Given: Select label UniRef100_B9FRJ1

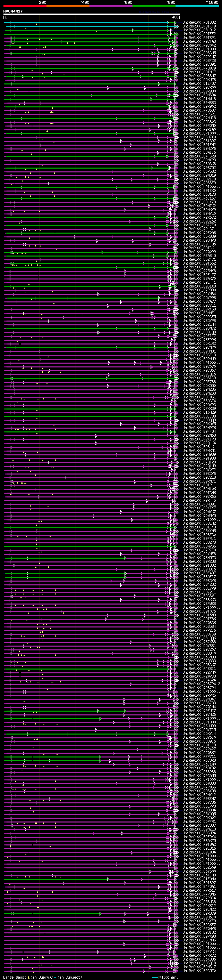Looking at the screenshot, I should point(199,539).
